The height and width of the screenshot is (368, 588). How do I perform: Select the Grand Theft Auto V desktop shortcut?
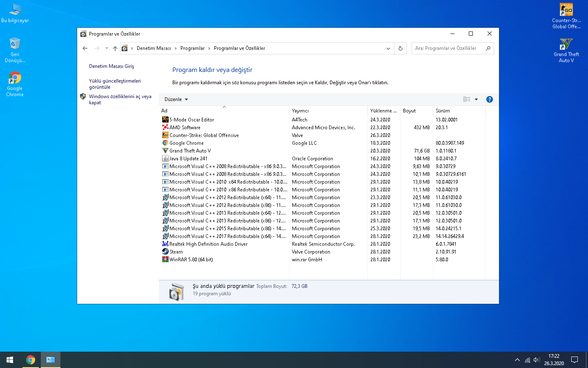click(566, 50)
